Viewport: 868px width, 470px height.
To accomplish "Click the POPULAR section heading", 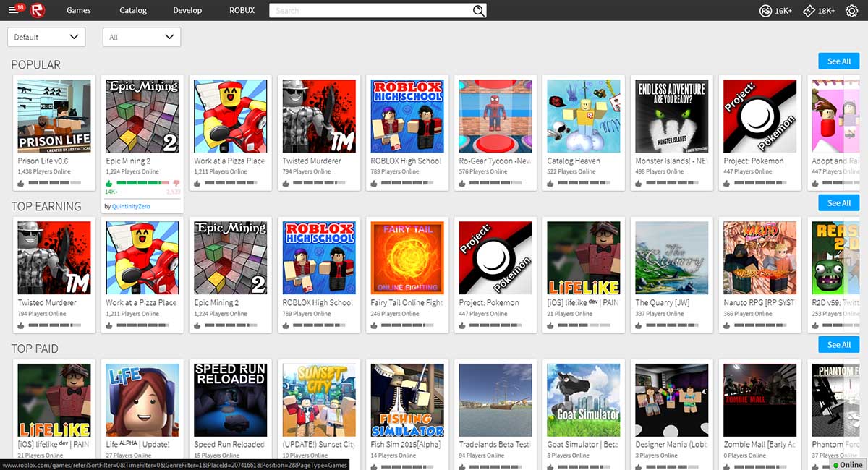I will tap(36, 64).
